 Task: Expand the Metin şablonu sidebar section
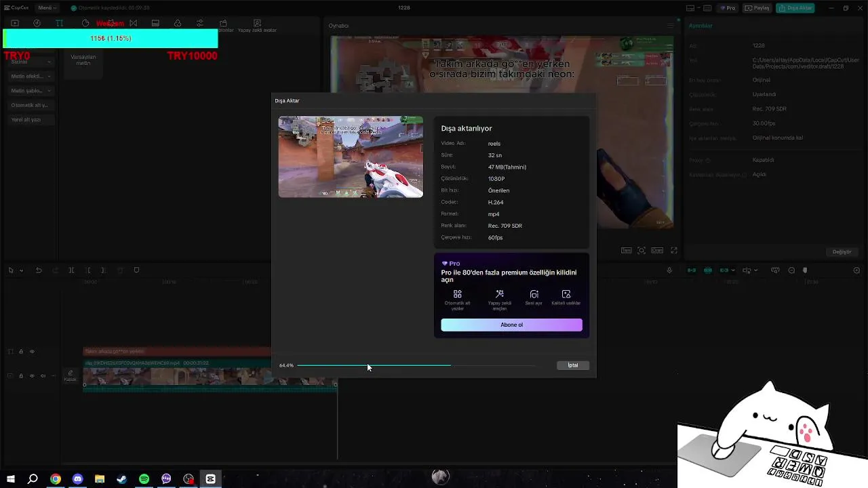[x=31, y=90]
